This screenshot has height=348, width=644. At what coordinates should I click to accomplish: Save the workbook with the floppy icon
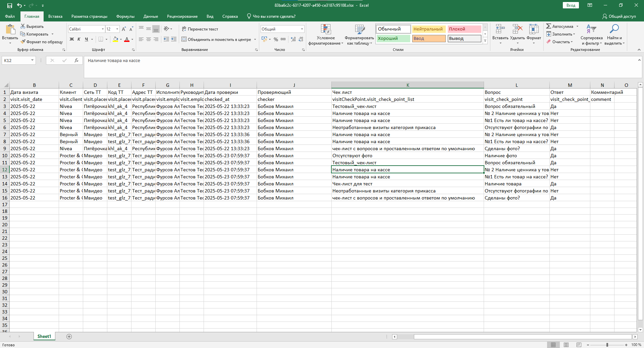click(x=9, y=5)
